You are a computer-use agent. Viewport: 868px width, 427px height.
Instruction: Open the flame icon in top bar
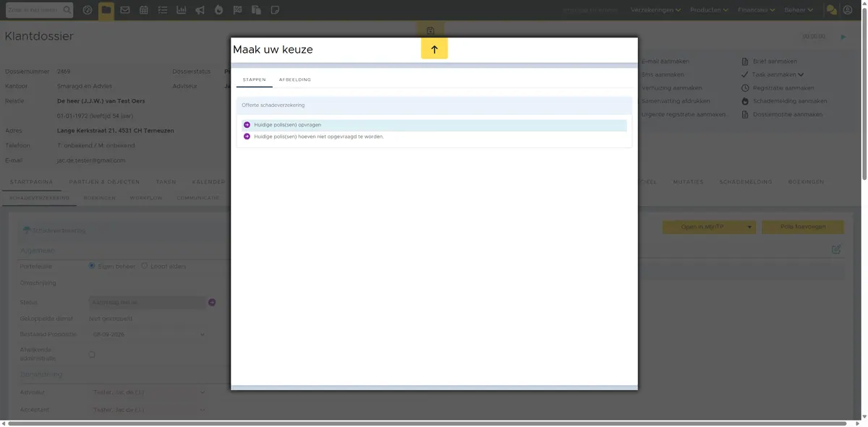tap(218, 10)
